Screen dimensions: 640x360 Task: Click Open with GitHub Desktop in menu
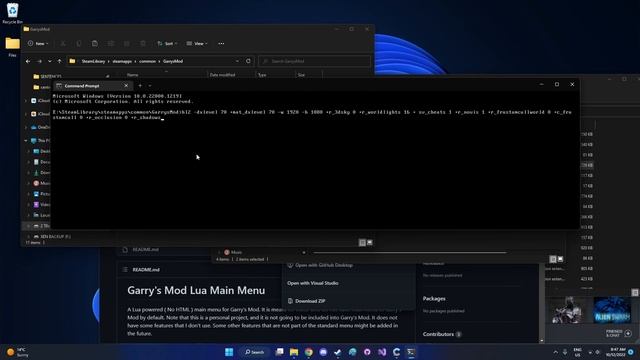pyautogui.click(x=320, y=265)
